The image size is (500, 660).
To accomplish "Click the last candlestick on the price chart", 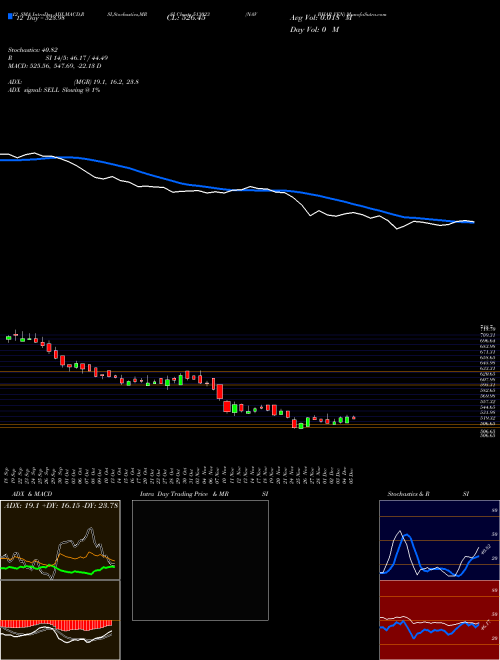I will (x=354, y=418).
